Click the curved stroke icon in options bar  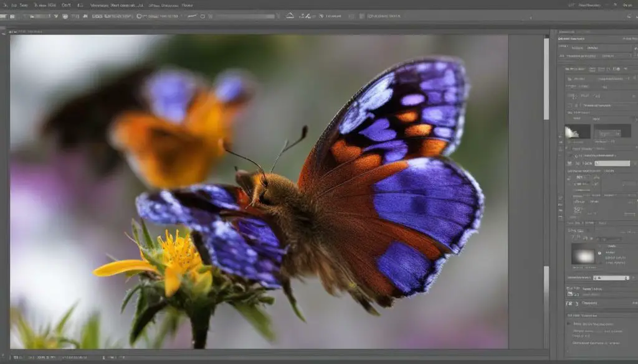(x=193, y=16)
